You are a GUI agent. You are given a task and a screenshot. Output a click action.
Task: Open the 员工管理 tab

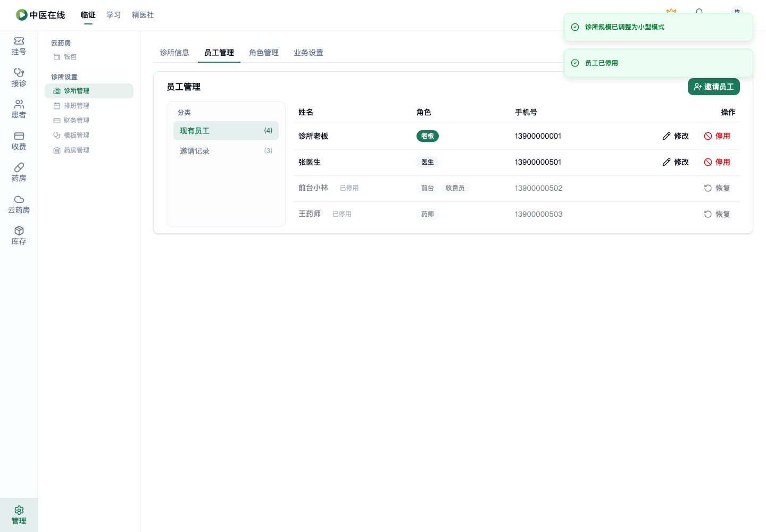219,53
